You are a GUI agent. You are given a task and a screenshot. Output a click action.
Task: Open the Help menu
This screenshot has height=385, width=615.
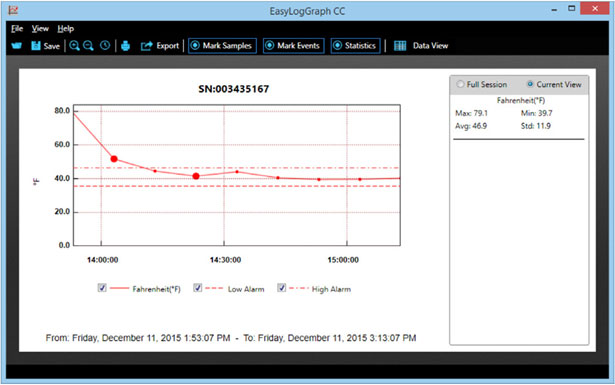click(66, 29)
